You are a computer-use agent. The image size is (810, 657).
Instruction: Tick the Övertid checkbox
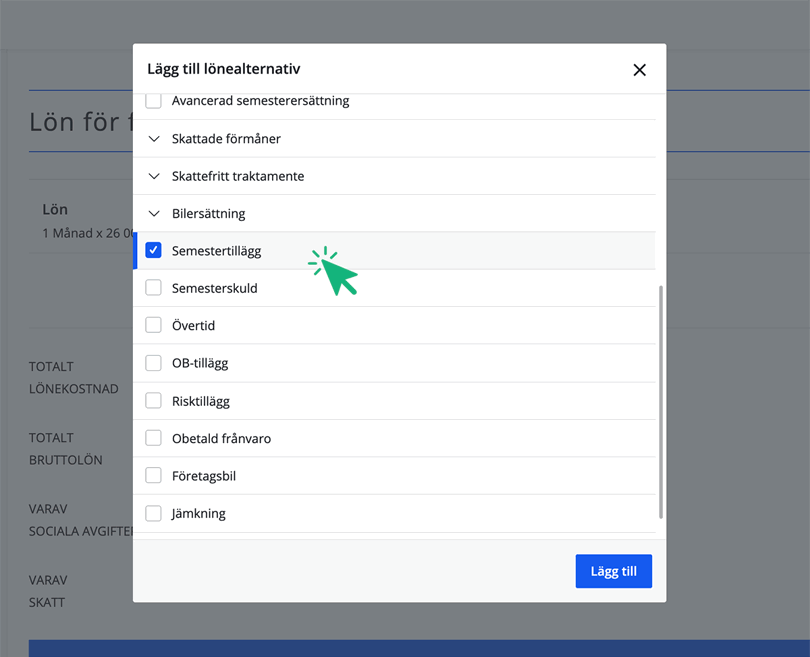click(x=154, y=325)
